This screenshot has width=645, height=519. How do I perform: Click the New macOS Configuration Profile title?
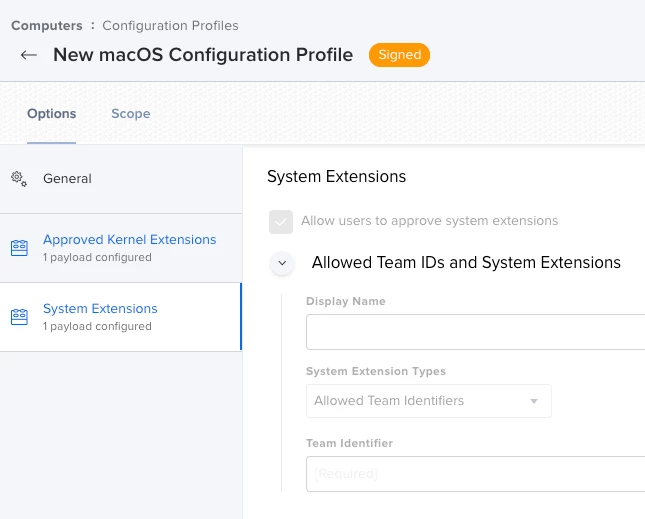coord(203,55)
